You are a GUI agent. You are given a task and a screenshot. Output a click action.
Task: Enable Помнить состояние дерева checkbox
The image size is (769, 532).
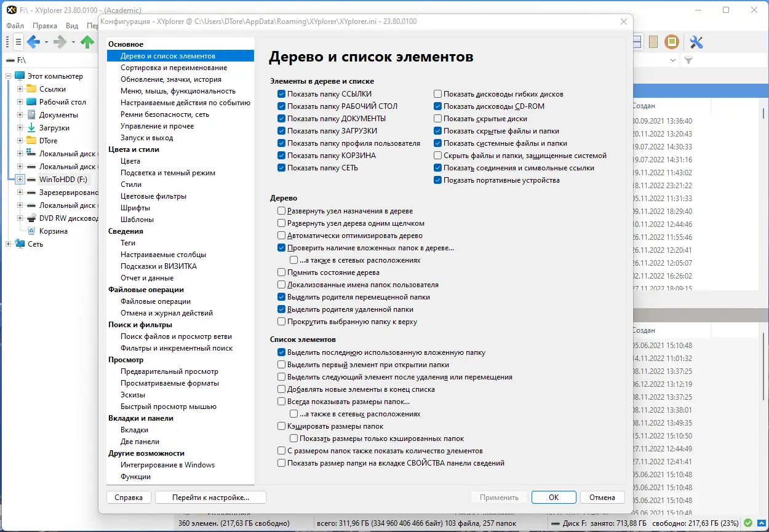tap(281, 272)
